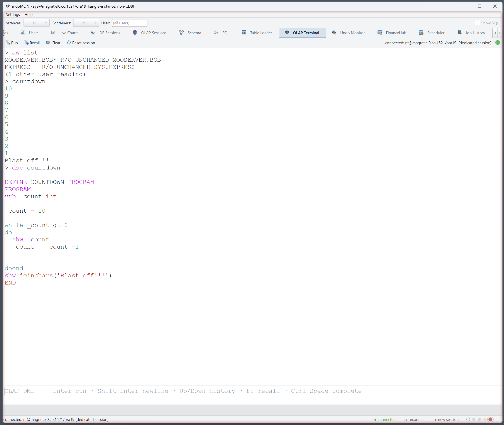This screenshot has width=504, height=425.
Task: Switch to the FinanceHub tab
Action: point(392,33)
